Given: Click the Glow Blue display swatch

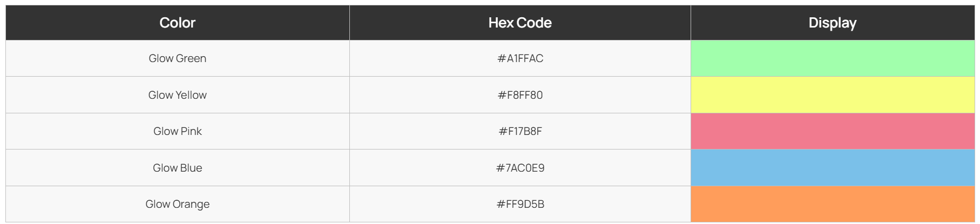Looking at the screenshot, I should [833, 168].
